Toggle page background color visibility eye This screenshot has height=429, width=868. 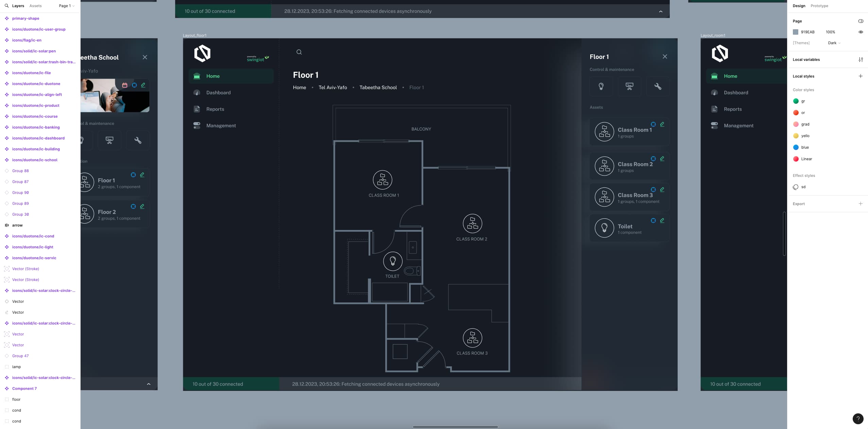click(x=861, y=32)
